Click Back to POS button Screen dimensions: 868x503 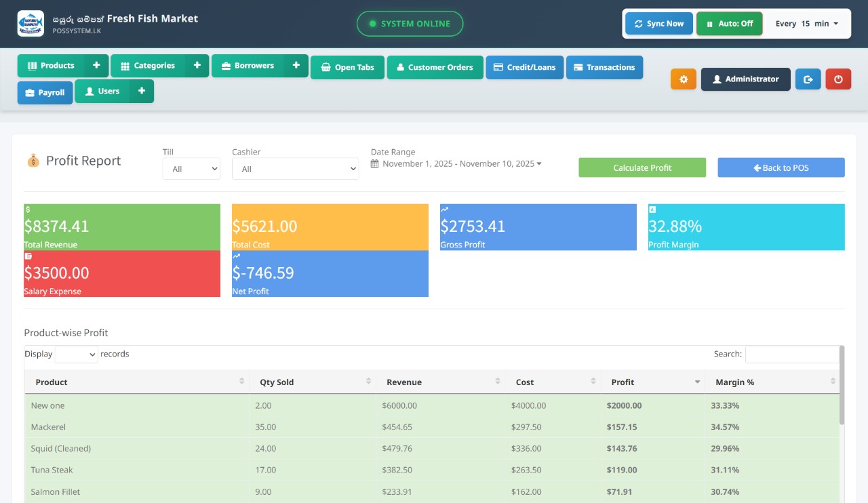pyautogui.click(x=781, y=167)
